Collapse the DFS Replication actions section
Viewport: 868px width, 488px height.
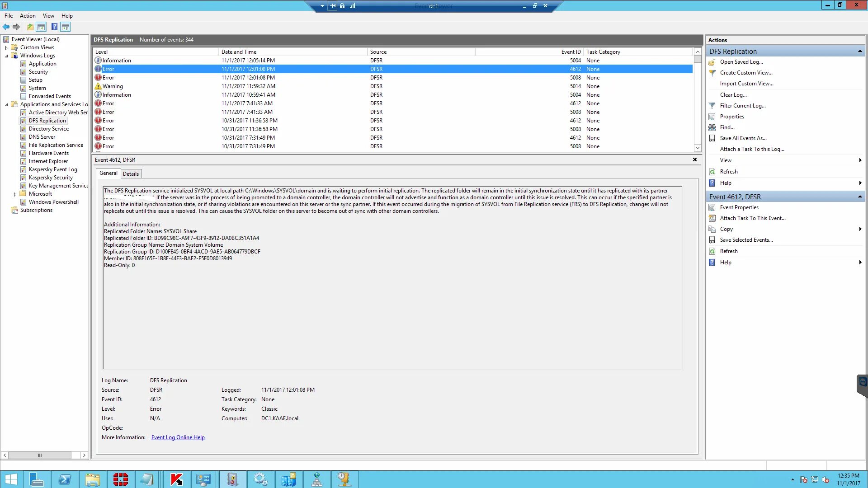point(859,52)
